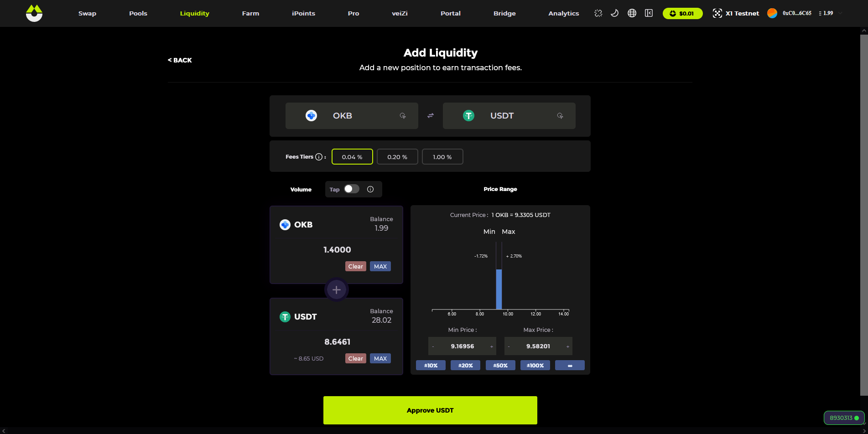Click the info icon beside the Tap toggle

370,189
